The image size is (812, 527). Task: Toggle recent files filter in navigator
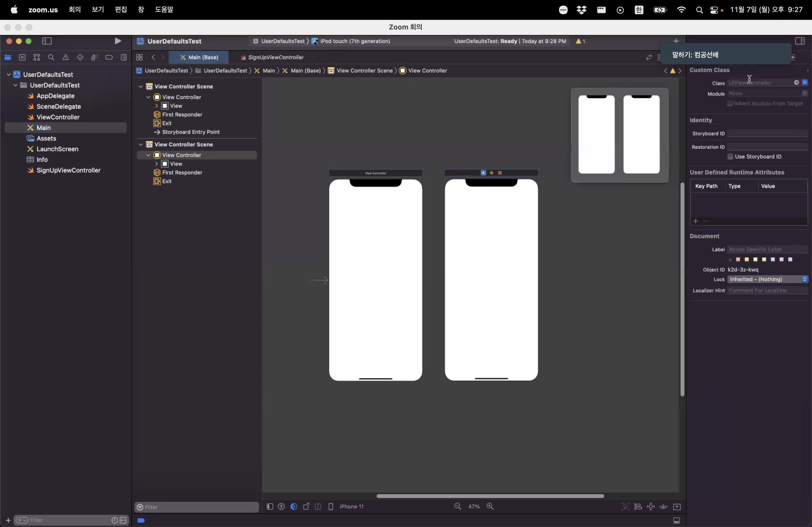[115, 520]
